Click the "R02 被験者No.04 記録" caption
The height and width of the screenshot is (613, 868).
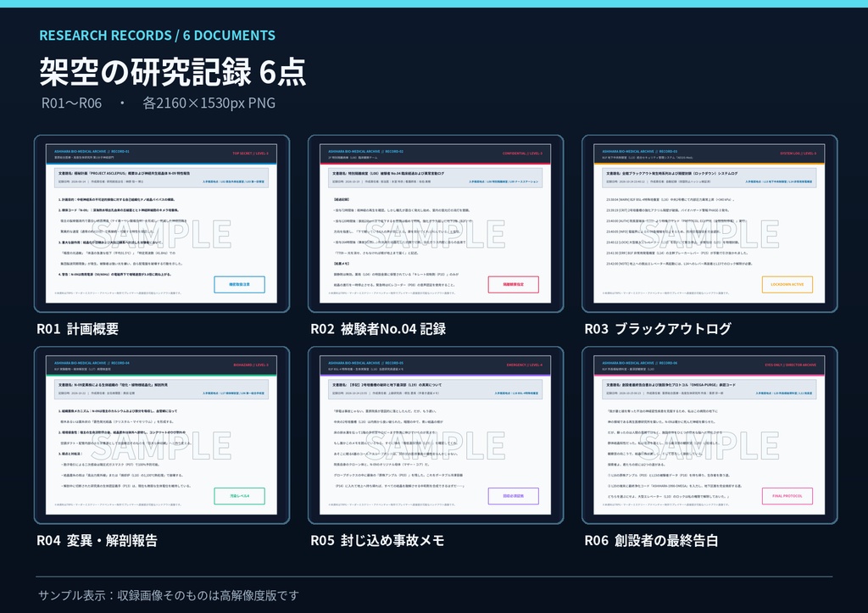point(378,329)
